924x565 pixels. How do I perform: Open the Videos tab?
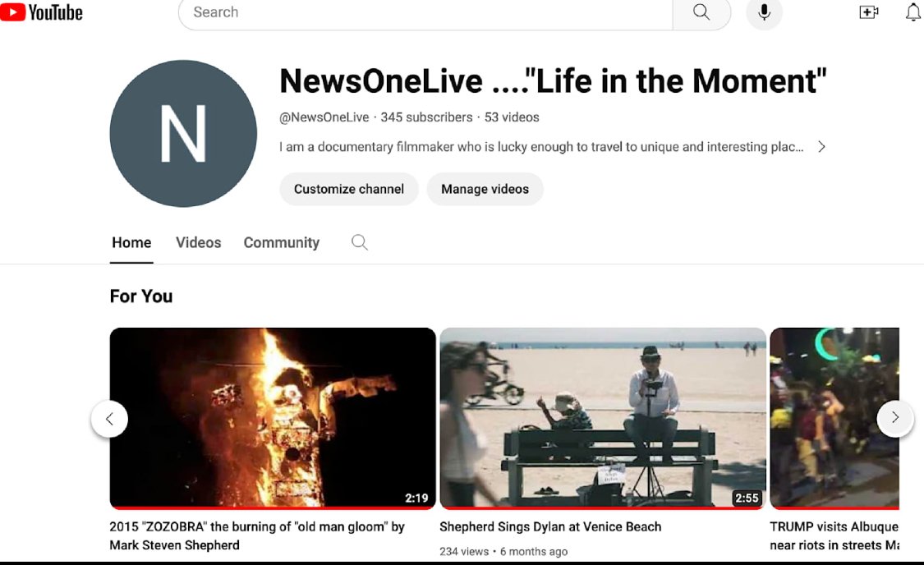point(198,243)
